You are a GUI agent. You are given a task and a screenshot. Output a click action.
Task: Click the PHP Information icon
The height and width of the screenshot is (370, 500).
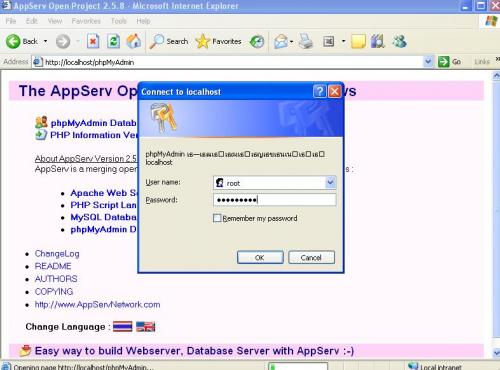41,135
